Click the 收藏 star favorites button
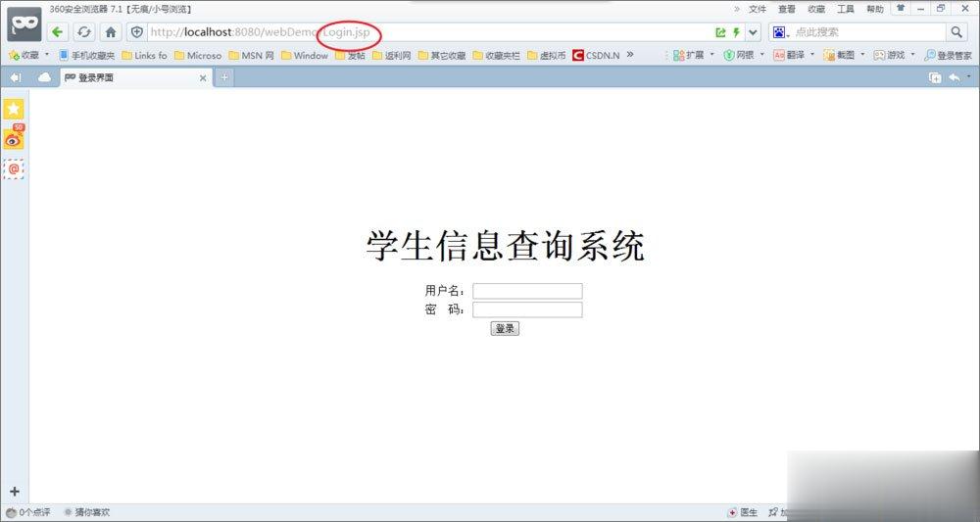This screenshot has height=522, width=980. point(24,55)
